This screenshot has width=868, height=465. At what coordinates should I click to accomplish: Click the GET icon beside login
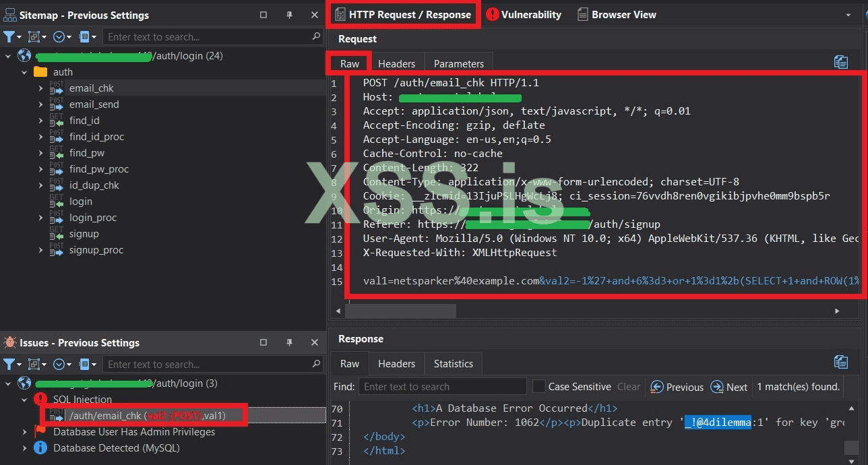(57, 201)
